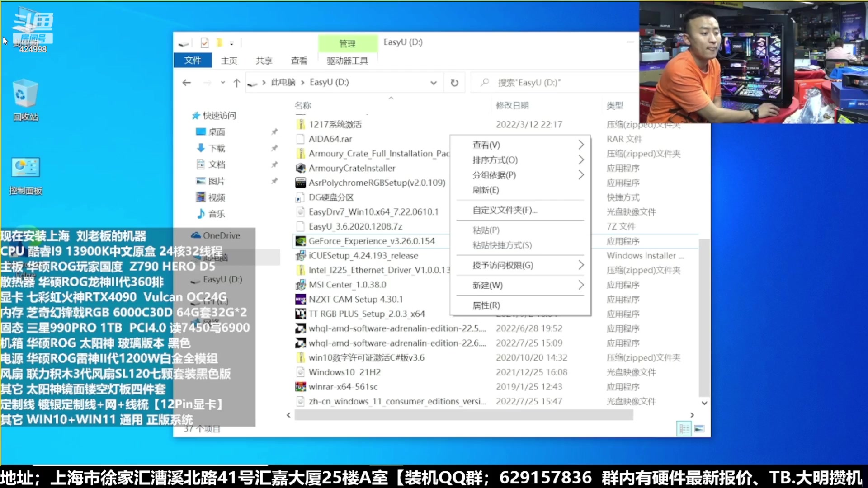
Task: Open quick access toolbar customize dropdown
Action: [231, 43]
